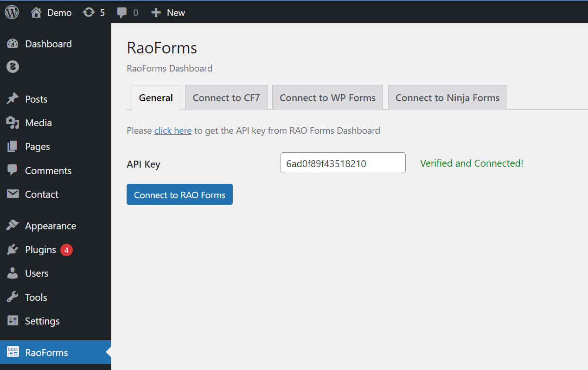Click the Appearance paintbrush icon
The height and width of the screenshot is (370, 588).
click(x=13, y=226)
